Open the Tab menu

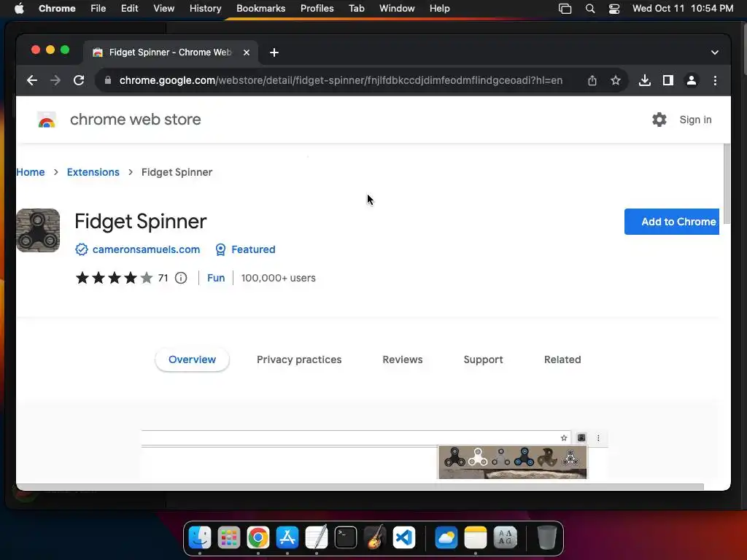click(356, 9)
